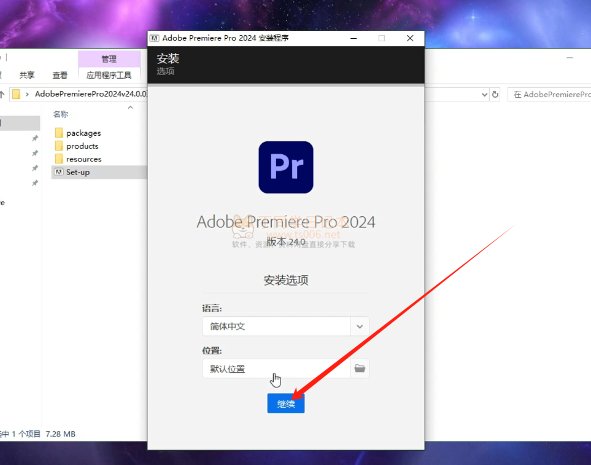
Task: Open the 应用程序工具 tab in Explorer
Action: point(109,75)
